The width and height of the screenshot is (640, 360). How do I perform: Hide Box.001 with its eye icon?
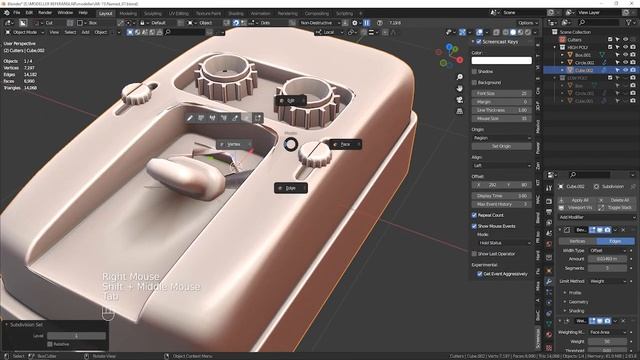click(625, 55)
